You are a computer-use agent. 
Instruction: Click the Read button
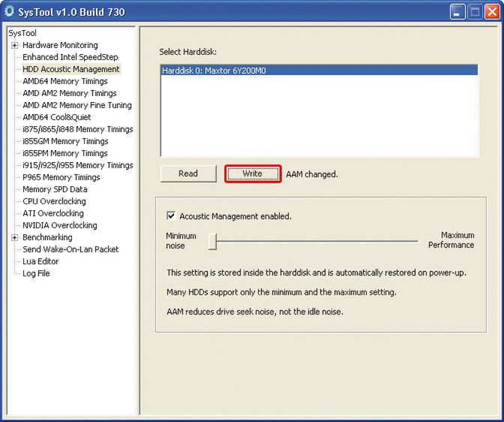(x=188, y=173)
